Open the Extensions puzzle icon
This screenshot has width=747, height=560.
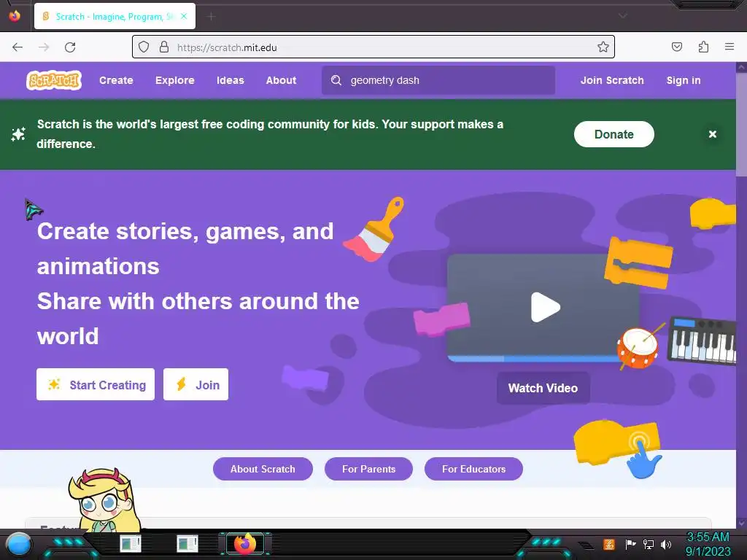tap(703, 47)
